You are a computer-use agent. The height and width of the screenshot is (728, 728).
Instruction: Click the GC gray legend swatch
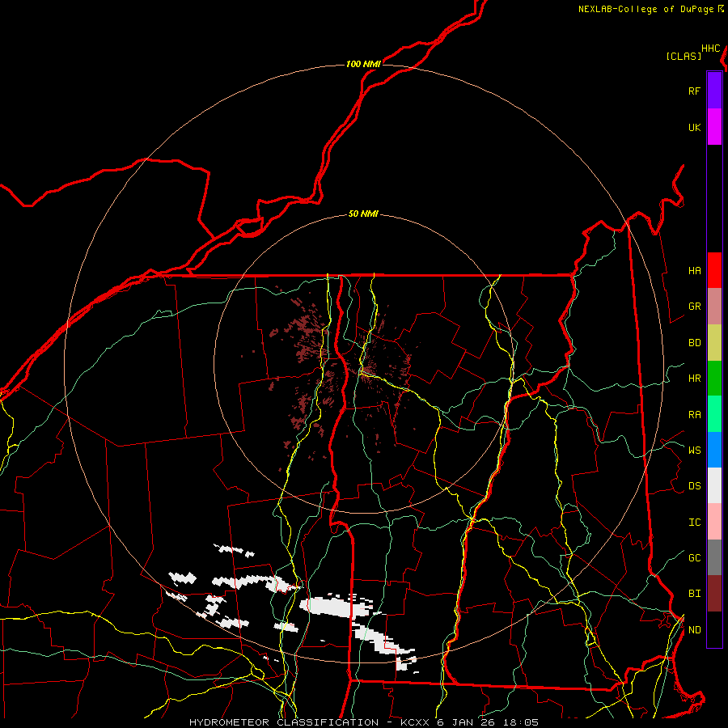click(x=714, y=557)
